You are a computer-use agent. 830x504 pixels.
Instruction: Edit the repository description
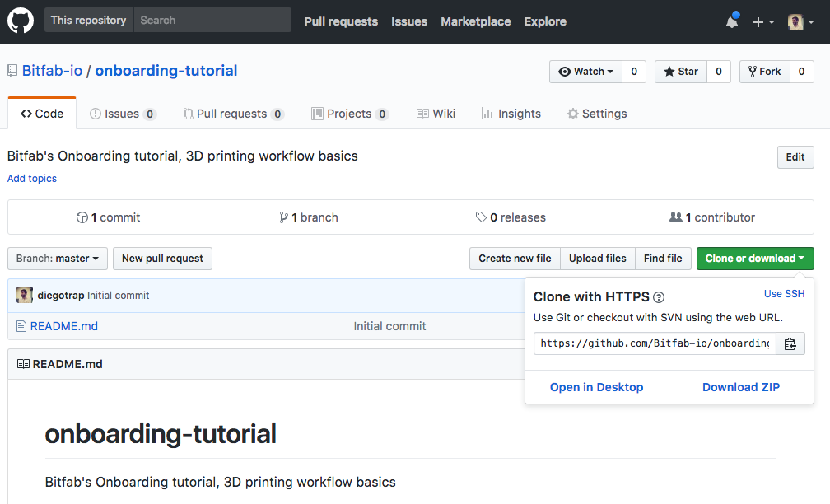click(x=795, y=157)
